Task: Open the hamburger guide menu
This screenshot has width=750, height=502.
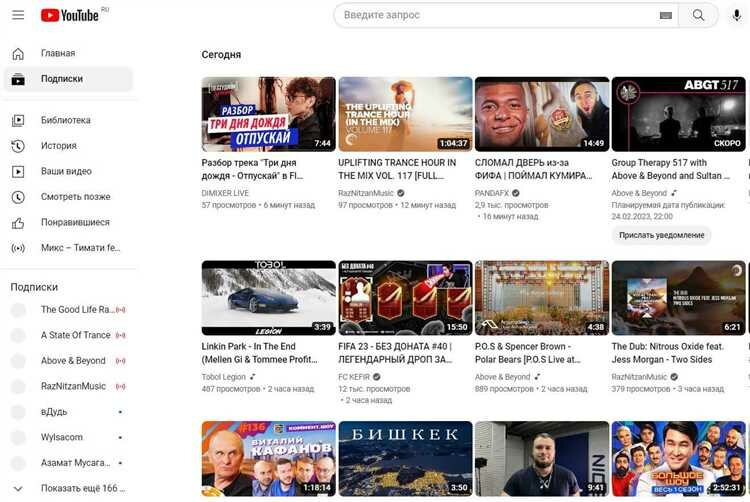Action: [x=18, y=15]
